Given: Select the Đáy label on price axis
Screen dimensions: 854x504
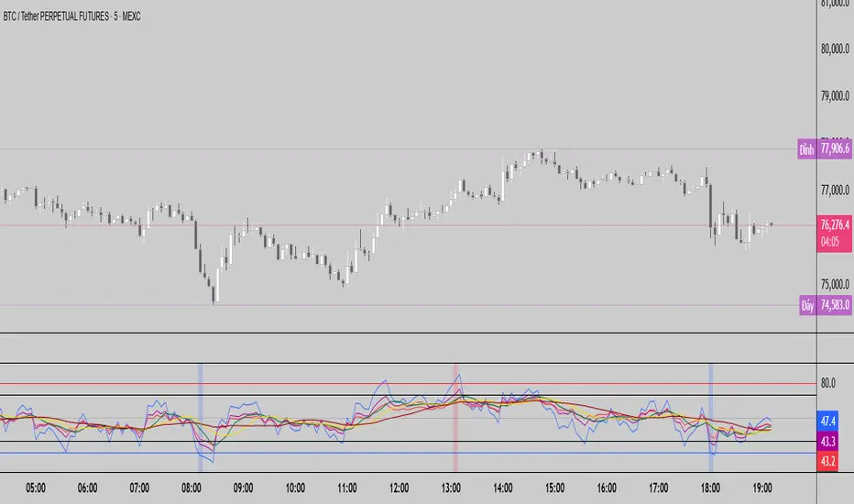Looking at the screenshot, I should pyautogui.click(x=807, y=306).
